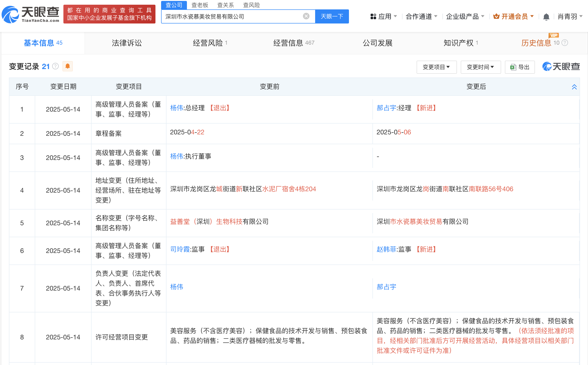This screenshot has width=588, height=365.
Task: Click the help icon next to 历史信息
Action: coord(565,43)
